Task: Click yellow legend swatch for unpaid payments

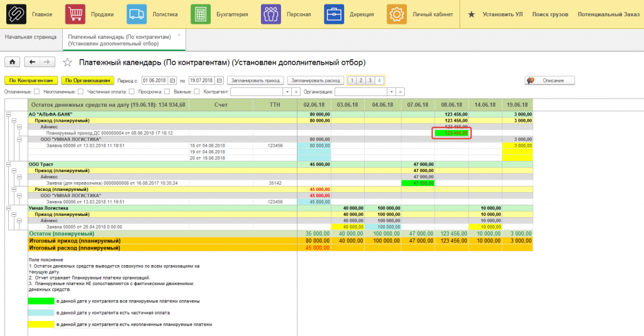Action: click(x=41, y=324)
